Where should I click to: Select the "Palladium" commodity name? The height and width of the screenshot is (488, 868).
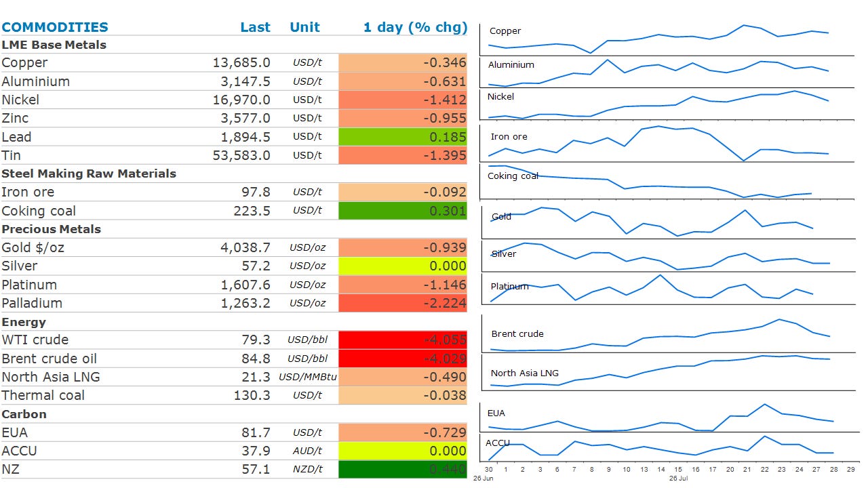click(32, 303)
